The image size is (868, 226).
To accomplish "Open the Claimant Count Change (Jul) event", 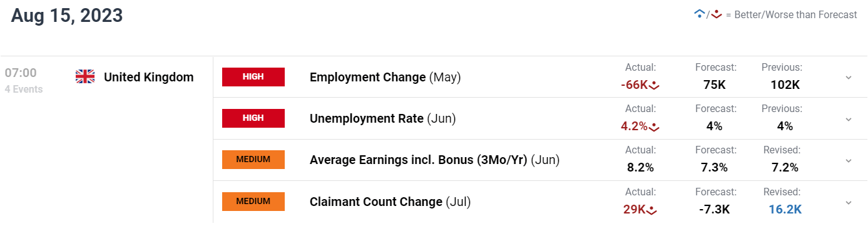I will 390,202.
